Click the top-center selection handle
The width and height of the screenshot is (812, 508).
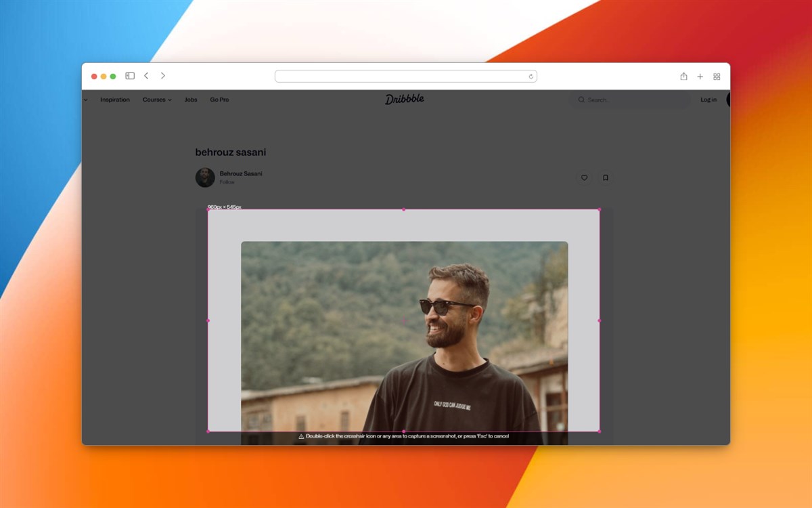404,209
